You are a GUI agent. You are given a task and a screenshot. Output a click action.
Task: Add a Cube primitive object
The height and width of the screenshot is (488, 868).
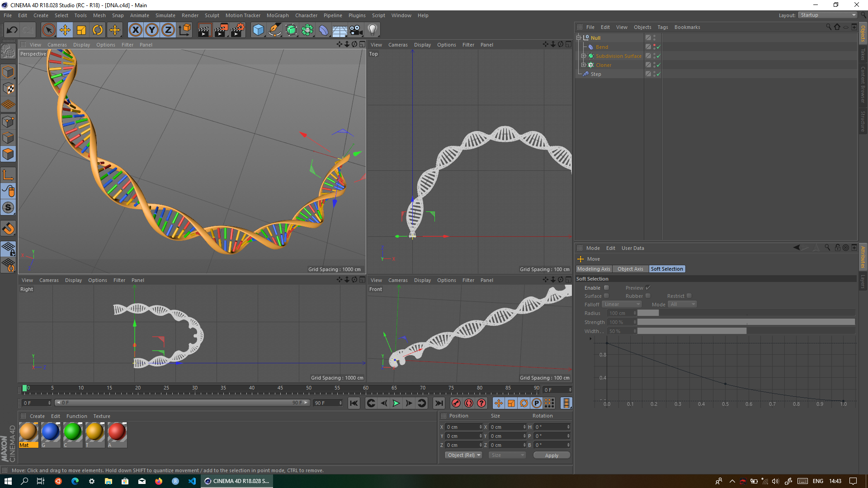[x=258, y=30]
